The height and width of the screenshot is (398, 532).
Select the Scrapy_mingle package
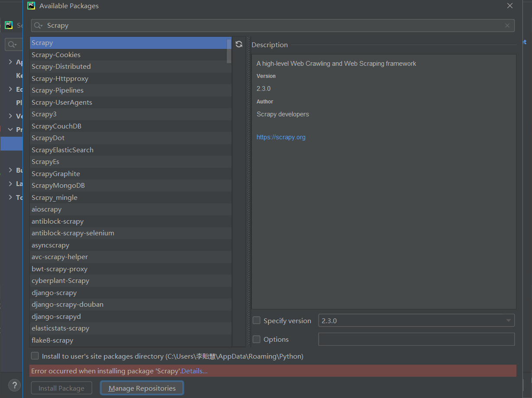tap(130, 197)
